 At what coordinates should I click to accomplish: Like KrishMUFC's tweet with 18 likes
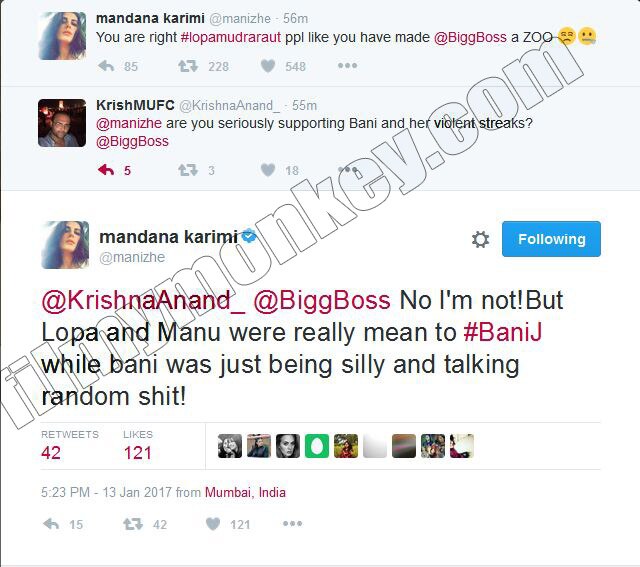tap(268, 170)
